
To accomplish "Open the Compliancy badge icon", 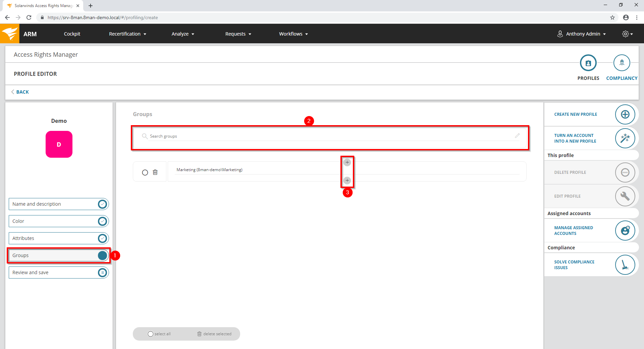I will 622,63.
